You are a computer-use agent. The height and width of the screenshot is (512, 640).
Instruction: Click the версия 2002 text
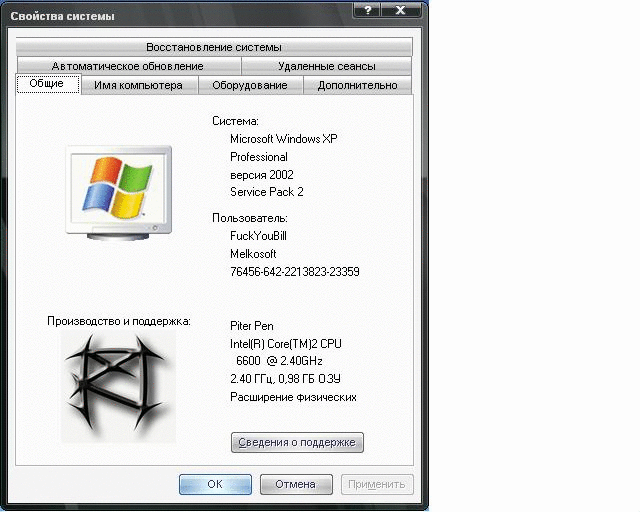pyautogui.click(x=262, y=175)
